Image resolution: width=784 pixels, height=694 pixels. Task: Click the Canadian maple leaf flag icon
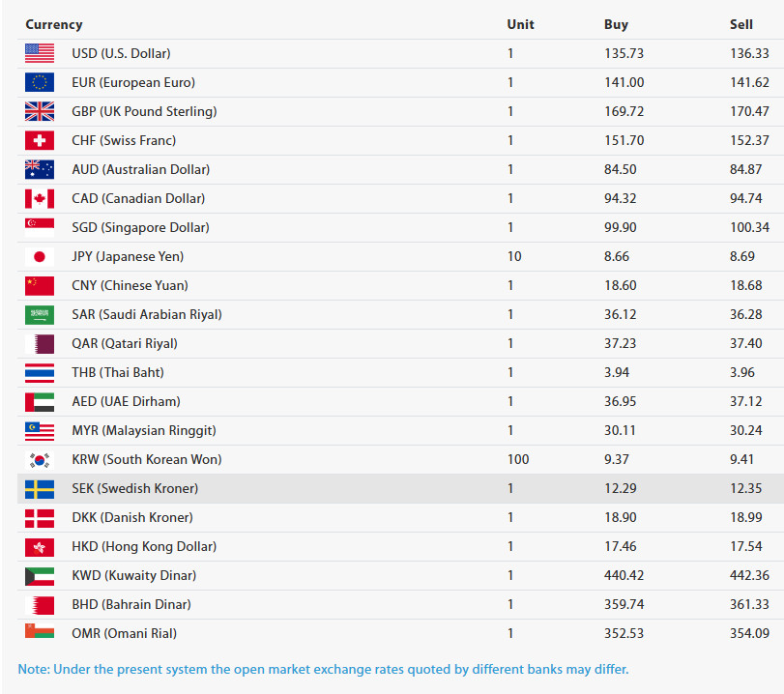[40, 198]
